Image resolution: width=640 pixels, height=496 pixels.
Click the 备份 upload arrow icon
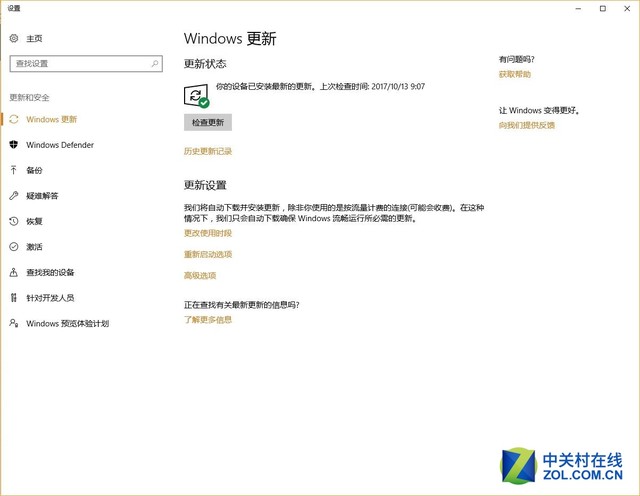pyautogui.click(x=14, y=170)
